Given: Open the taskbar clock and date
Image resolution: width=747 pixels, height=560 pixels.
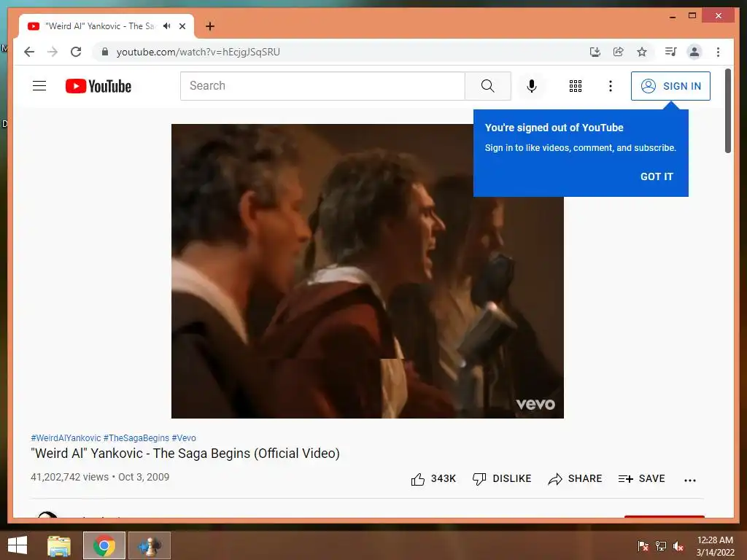Looking at the screenshot, I should 715,546.
